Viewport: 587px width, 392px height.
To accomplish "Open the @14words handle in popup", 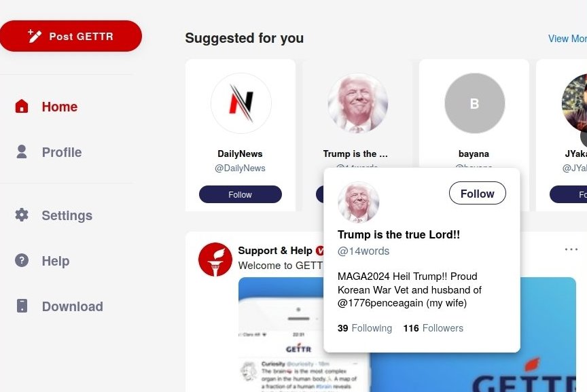I will click(363, 251).
